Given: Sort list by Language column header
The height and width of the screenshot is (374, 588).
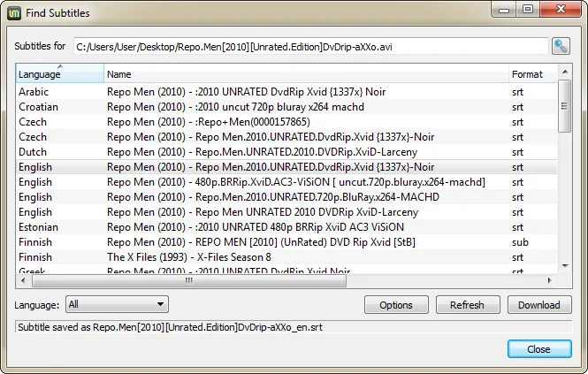Looking at the screenshot, I should click(x=60, y=73).
